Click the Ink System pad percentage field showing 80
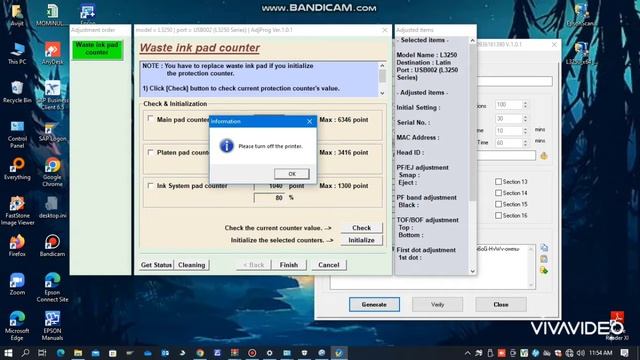Viewport: 640px width, 360px height. pyautogui.click(x=269, y=198)
